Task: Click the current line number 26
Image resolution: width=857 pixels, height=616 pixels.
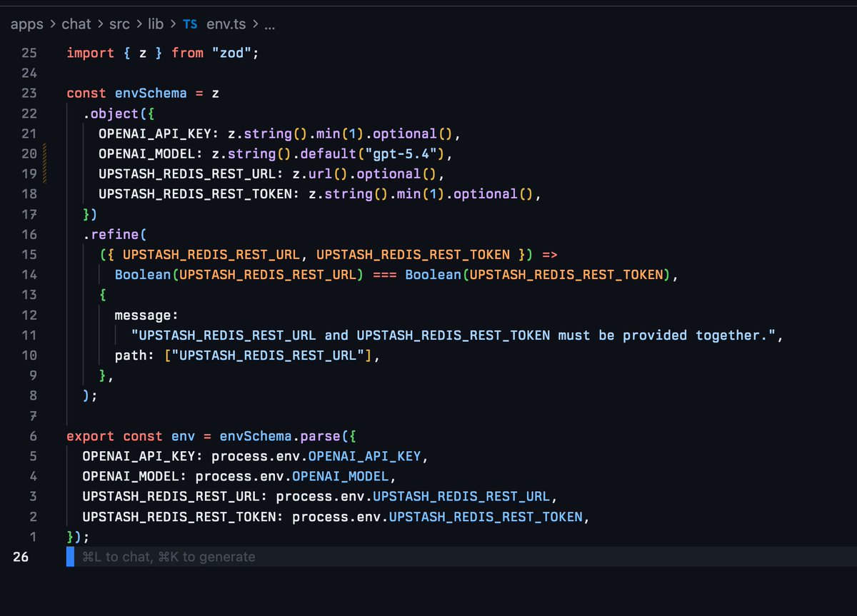Action: 20,557
